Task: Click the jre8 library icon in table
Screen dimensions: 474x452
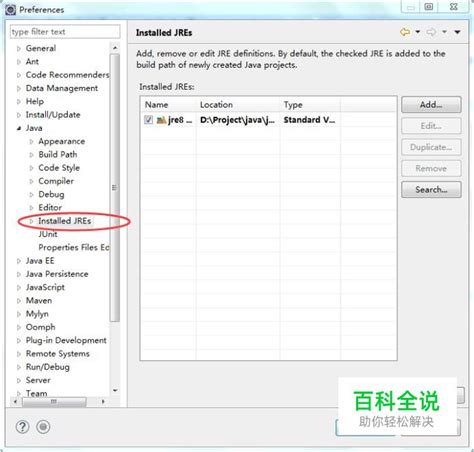Action: tap(161, 120)
